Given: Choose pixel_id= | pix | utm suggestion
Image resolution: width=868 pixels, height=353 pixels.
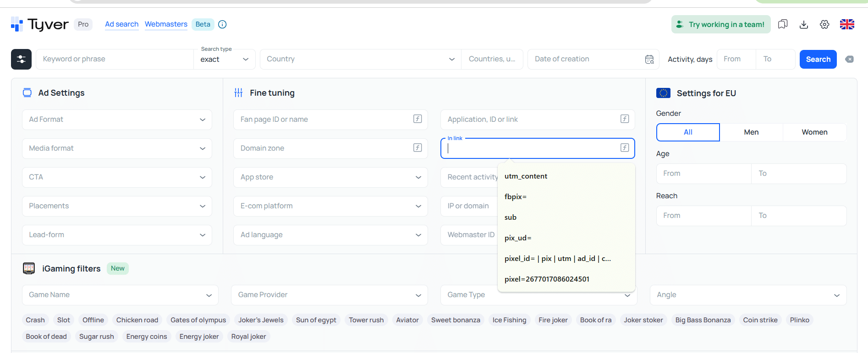Looking at the screenshot, I should pos(566,259).
